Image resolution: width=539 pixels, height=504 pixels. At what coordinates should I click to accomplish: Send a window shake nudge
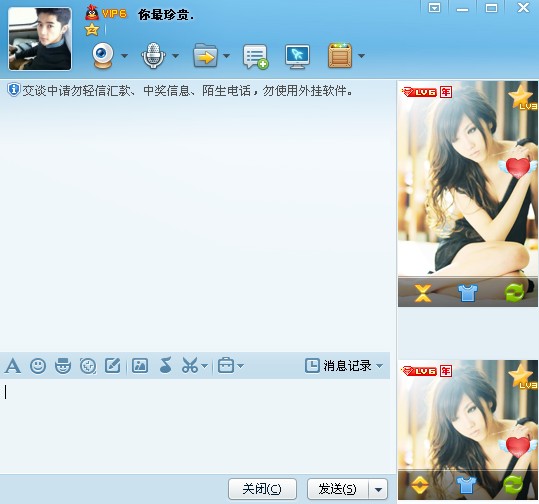(88, 366)
